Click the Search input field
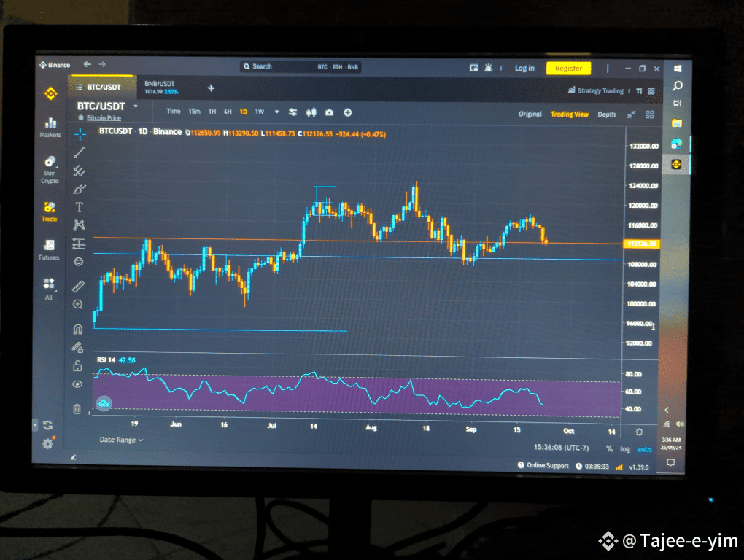Screen dimensions: 744x560 coord(301,67)
